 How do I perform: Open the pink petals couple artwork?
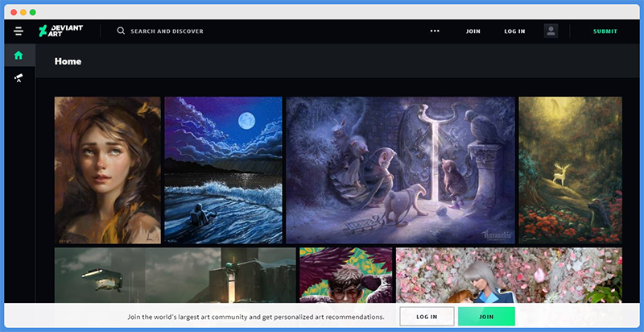click(509, 276)
